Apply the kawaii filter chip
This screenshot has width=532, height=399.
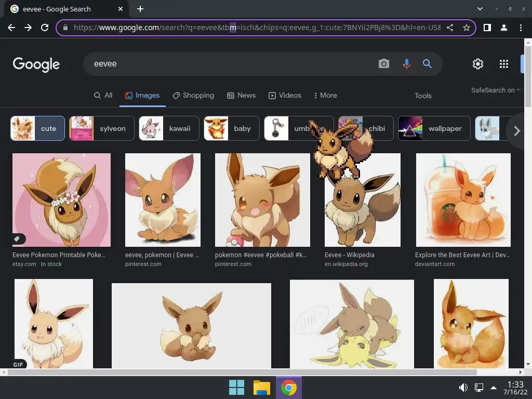click(x=169, y=128)
